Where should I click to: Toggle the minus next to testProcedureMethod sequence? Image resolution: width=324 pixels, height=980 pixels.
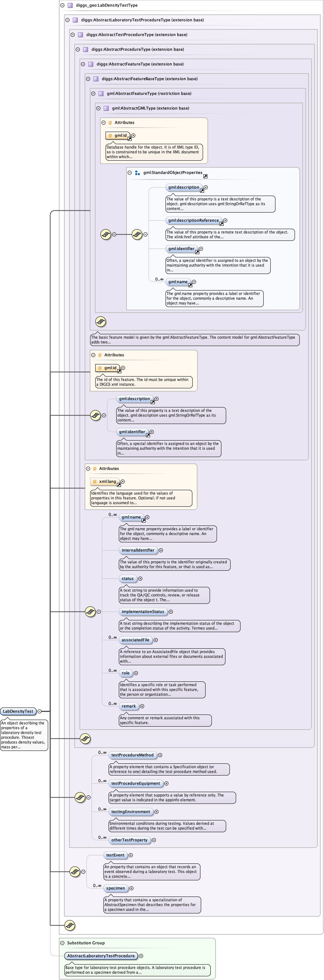point(88,797)
